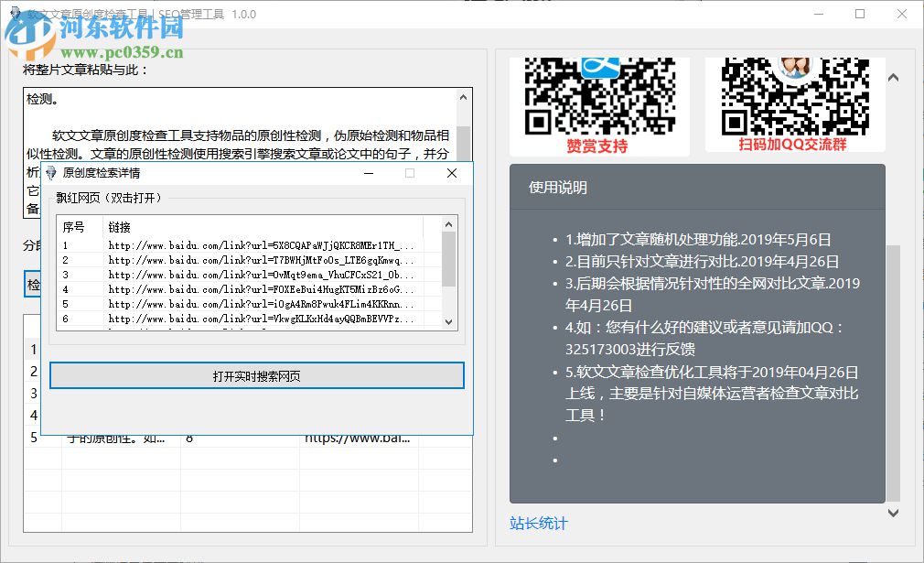Close the 原创度检索详情 dialog
This screenshot has height=563, width=924.
[452, 173]
